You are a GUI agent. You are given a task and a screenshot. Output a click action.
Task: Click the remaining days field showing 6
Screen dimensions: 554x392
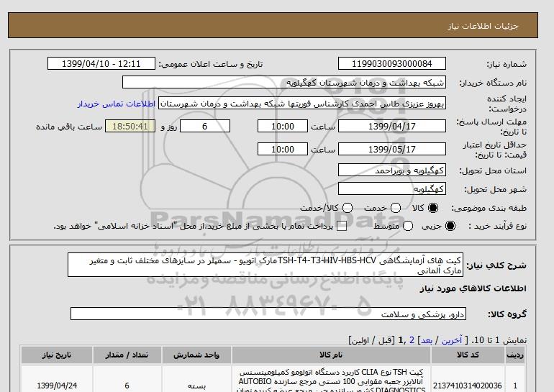(x=205, y=126)
